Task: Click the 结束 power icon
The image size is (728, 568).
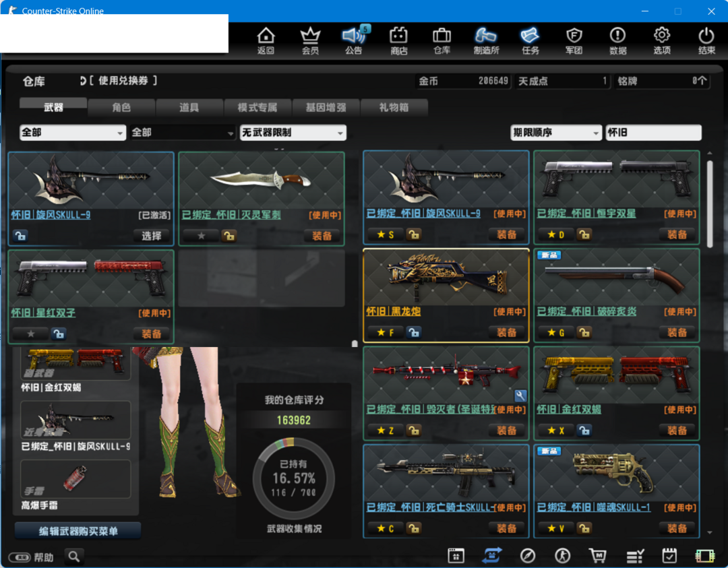Action: tap(706, 40)
